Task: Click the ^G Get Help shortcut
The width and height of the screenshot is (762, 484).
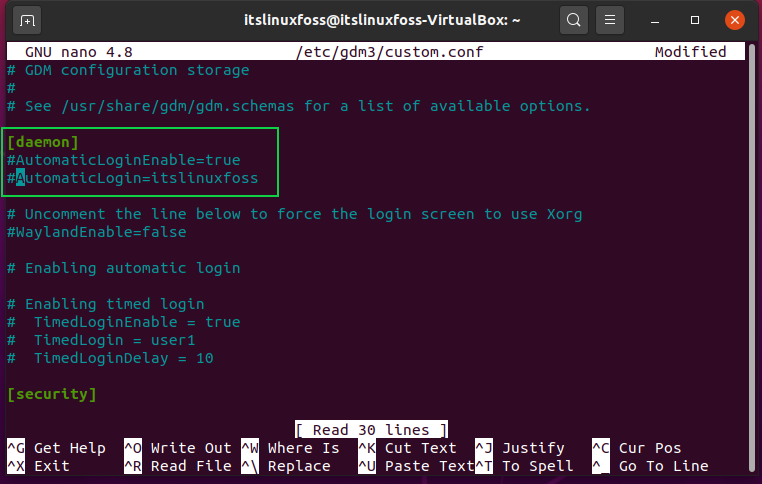Action: 56,448
